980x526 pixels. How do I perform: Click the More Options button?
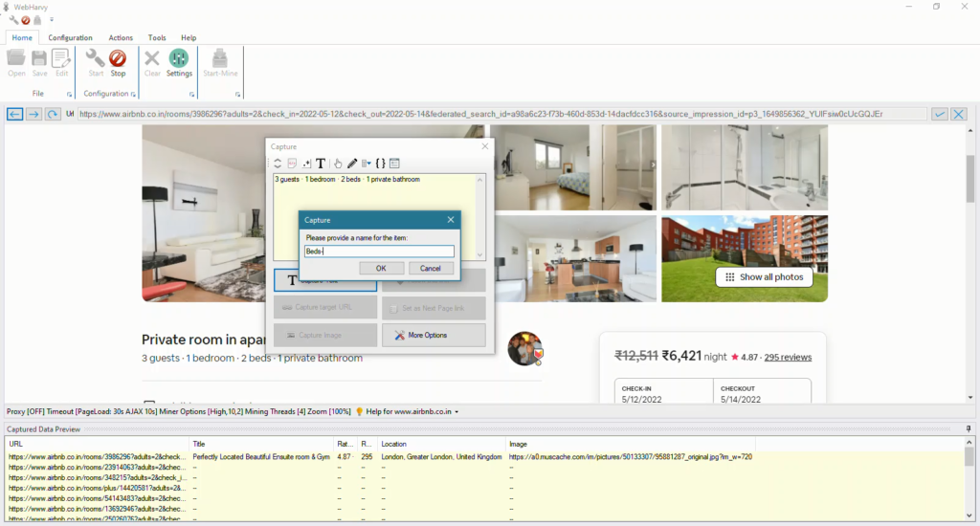[434, 335]
